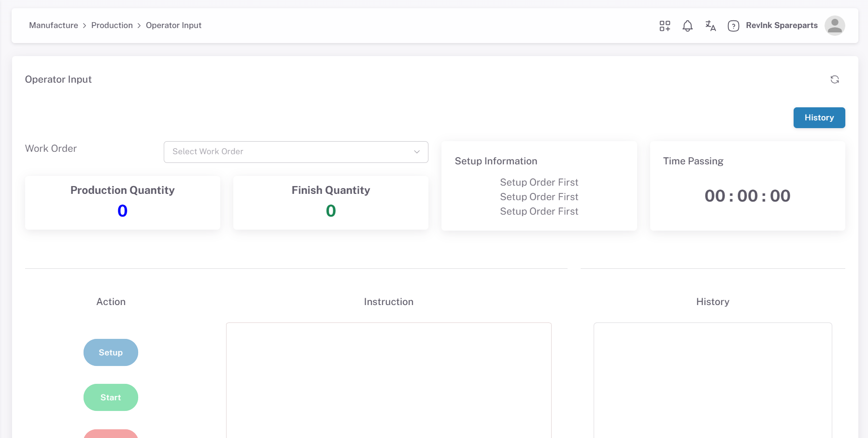The image size is (868, 438).
Task: Click the Time Passing timer display
Action: click(747, 196)
